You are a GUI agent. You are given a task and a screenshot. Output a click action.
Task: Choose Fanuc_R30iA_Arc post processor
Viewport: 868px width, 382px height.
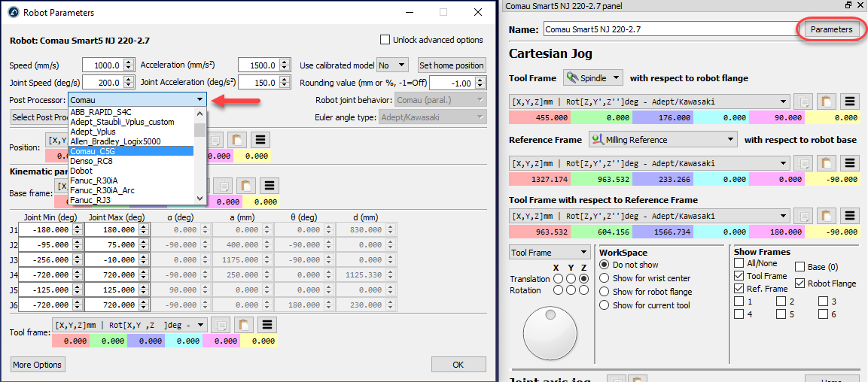[102, 190]
